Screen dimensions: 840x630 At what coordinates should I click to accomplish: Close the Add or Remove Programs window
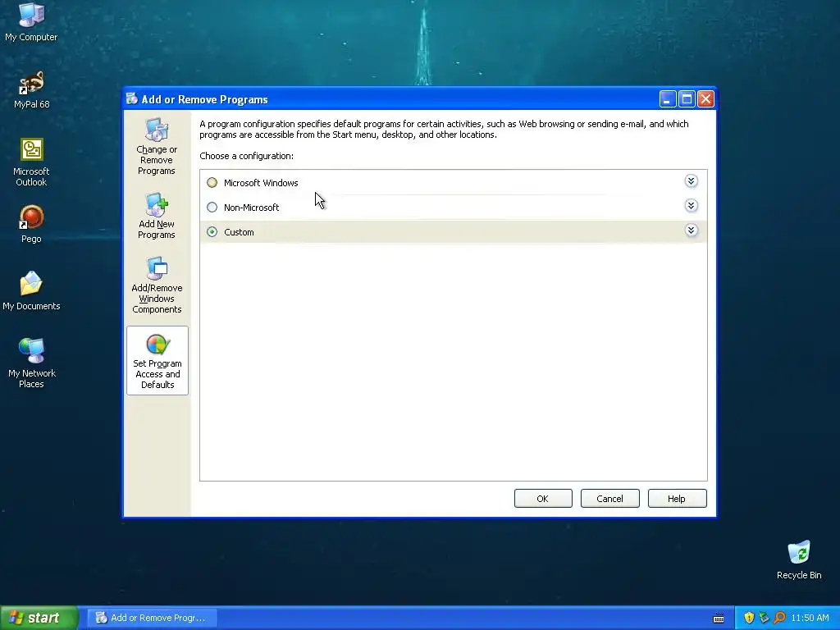706,99
